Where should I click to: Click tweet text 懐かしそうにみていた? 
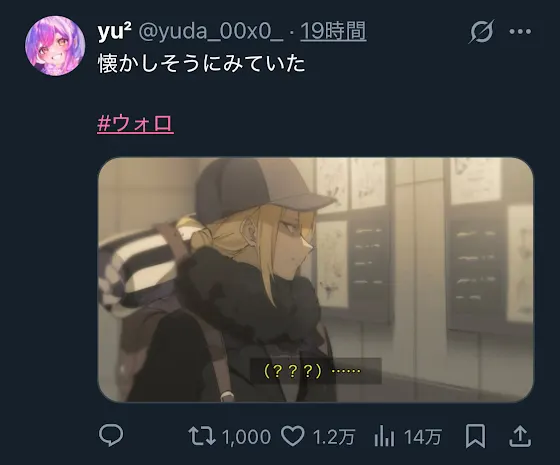(201, 64)
